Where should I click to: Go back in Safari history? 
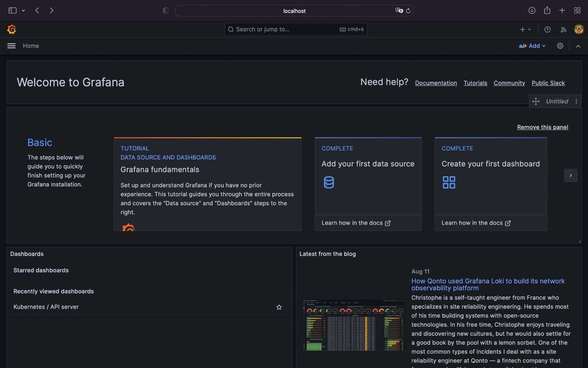[37, 11]
